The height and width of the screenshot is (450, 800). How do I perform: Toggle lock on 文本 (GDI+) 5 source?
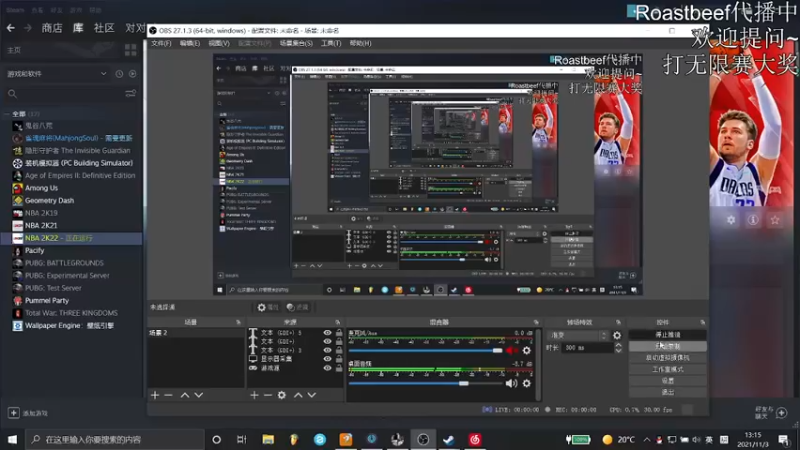[x=339, y=333]
